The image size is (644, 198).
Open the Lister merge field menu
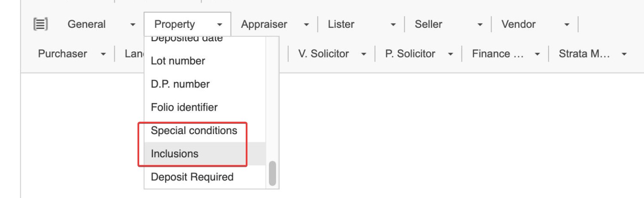(x=361, y=24)
